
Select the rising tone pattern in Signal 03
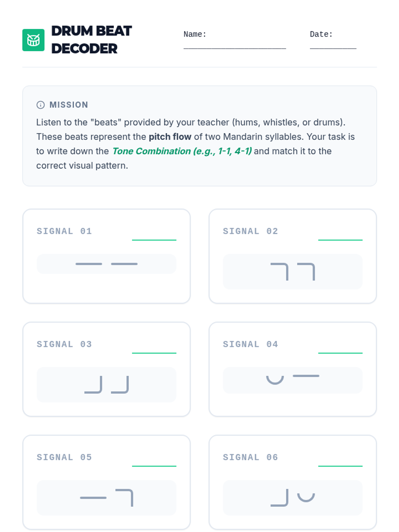106,385
